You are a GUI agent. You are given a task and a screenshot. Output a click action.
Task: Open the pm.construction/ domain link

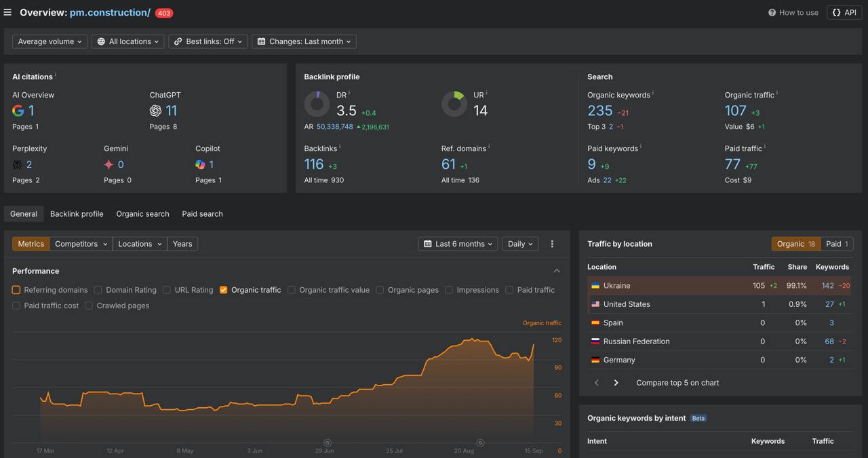pyautogui.click(x=110, y=13)
